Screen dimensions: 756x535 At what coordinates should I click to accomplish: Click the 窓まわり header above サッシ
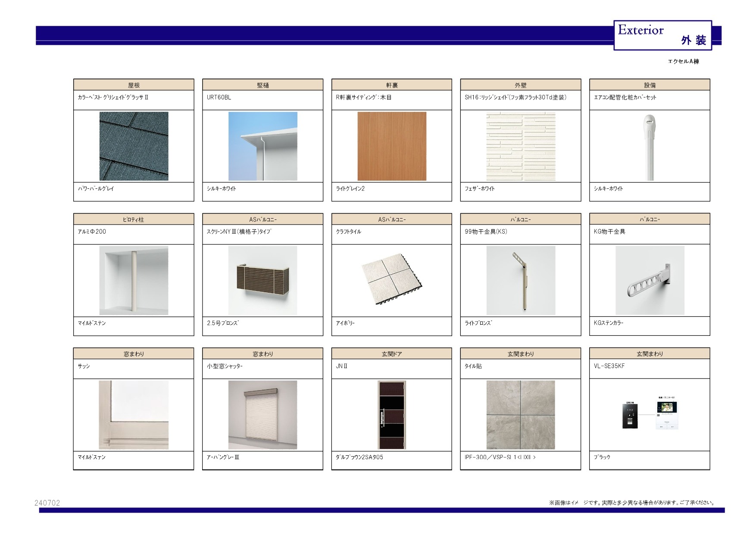pyautogui.click(x=134, y=354)
